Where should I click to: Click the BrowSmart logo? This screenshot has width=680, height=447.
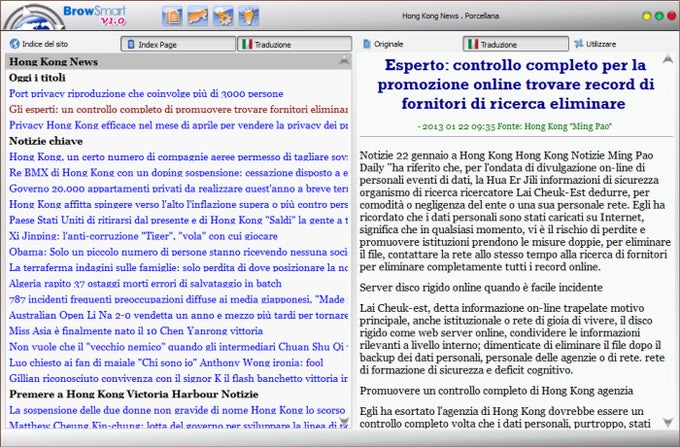pos(95,15)
